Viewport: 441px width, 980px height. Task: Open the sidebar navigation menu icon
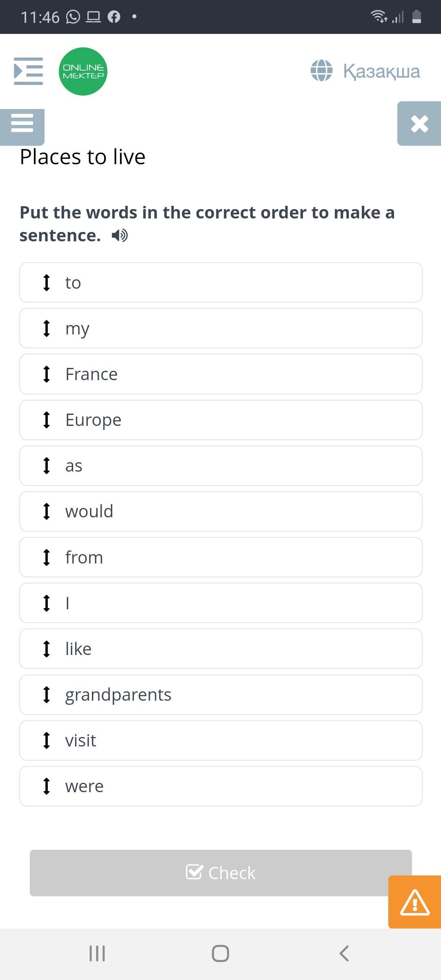point(28,71)
